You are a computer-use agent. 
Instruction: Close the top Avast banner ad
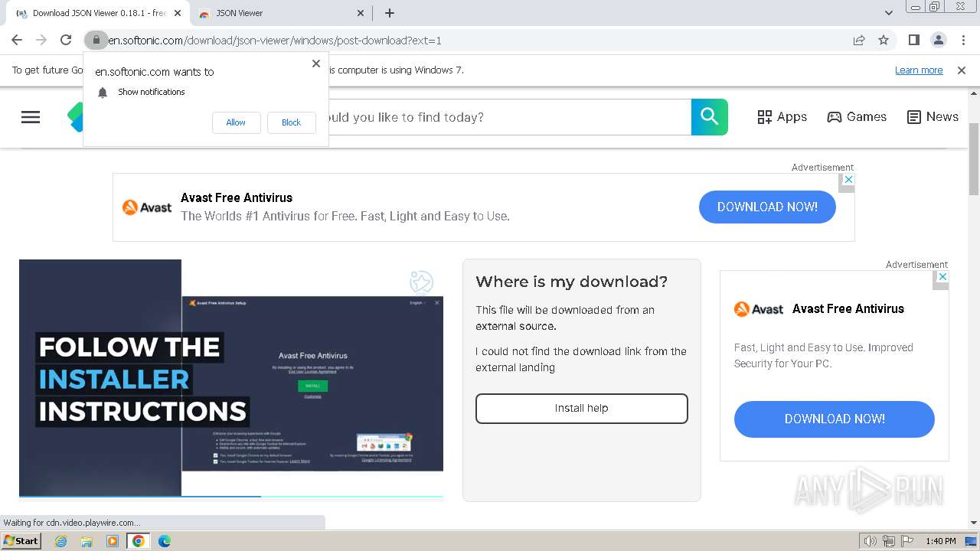click(848, 179)
